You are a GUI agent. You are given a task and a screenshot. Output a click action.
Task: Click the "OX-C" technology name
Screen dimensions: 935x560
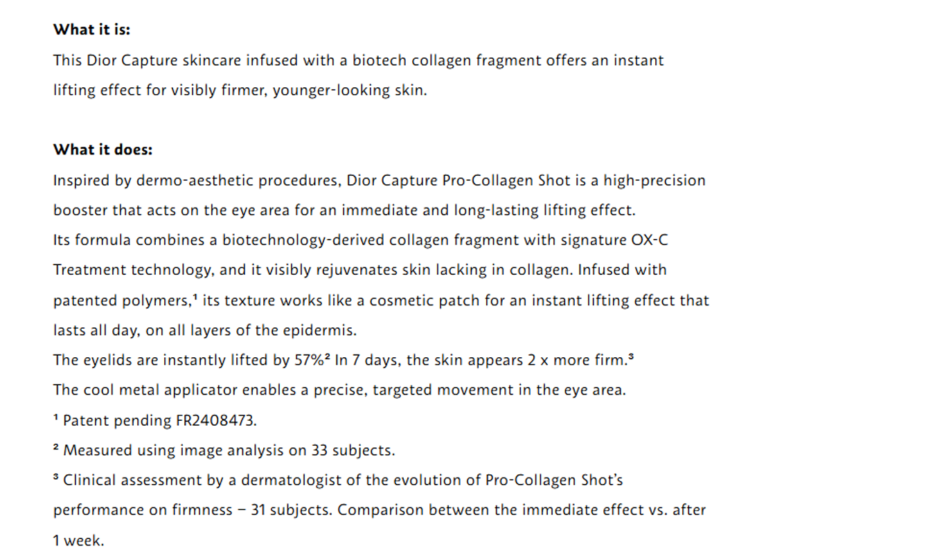pos(649,240)
